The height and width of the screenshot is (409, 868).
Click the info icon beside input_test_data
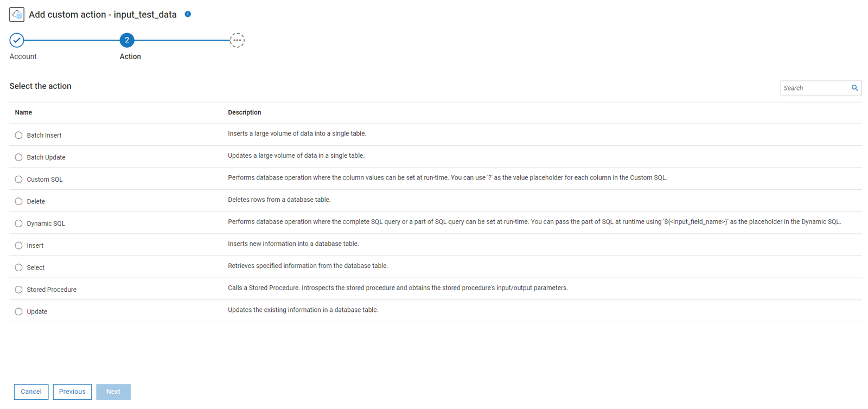click(x=188, y=14)
